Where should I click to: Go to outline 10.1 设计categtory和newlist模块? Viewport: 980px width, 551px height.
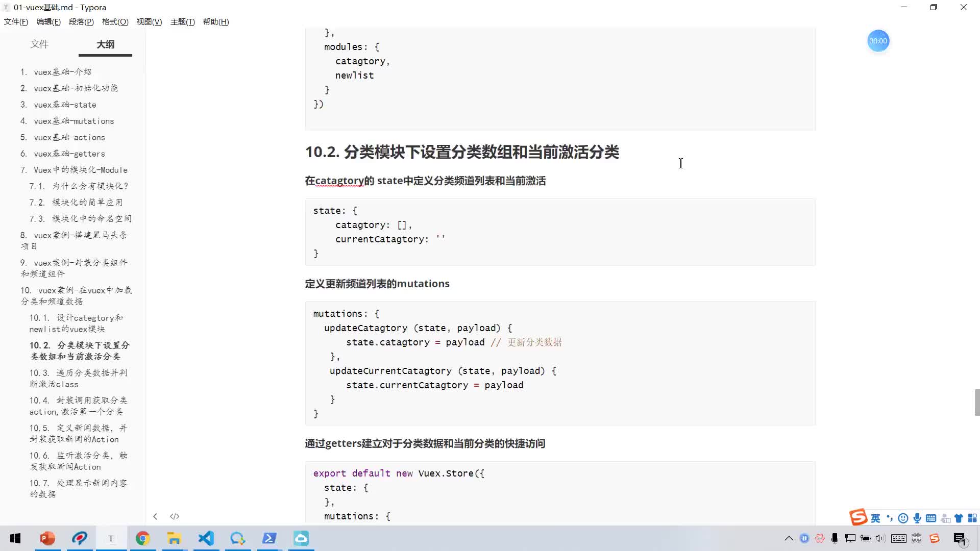pyautogui.click(x=76, y=323)
